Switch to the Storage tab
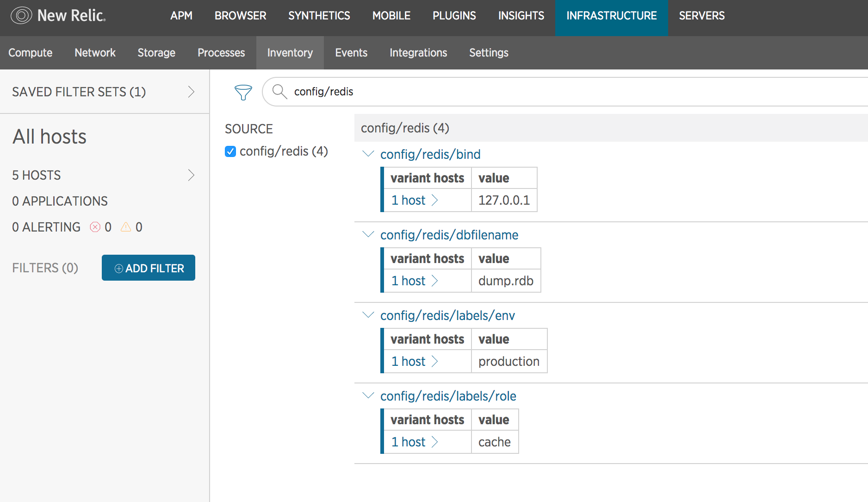Screen dimensions: 868x502 click(156, 53)
